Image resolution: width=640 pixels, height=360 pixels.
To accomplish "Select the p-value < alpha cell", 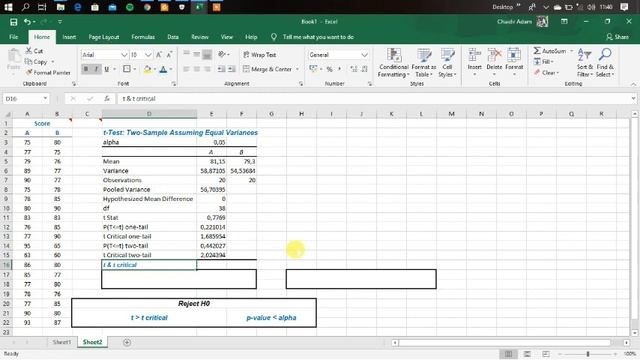I will pyautogui.click(x=271, y=318).
